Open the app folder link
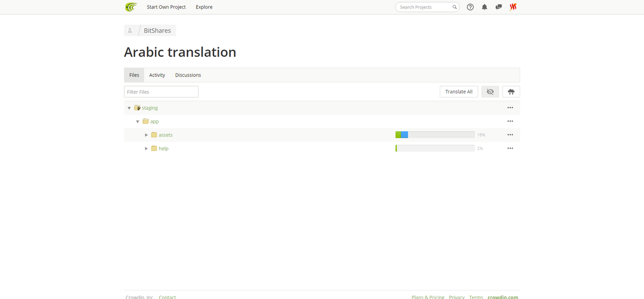Image resolution: width=644 pixels, height=299 pixels. [x=154, y=121]
